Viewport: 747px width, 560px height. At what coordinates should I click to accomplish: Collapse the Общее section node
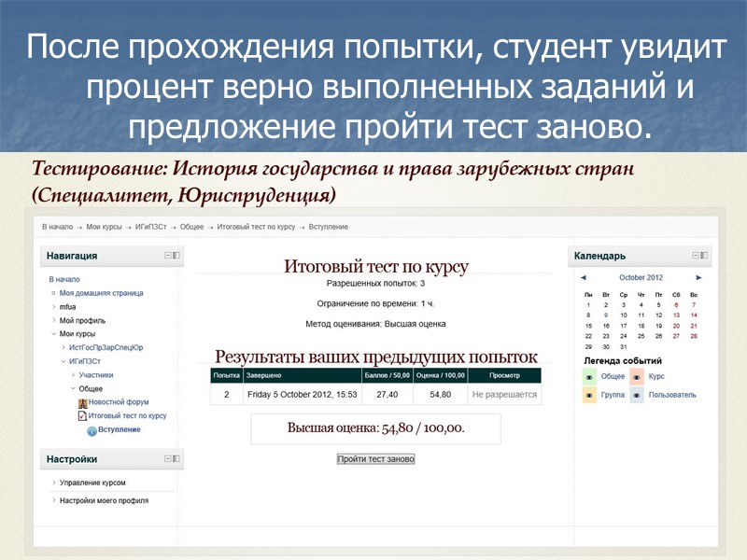73,388
